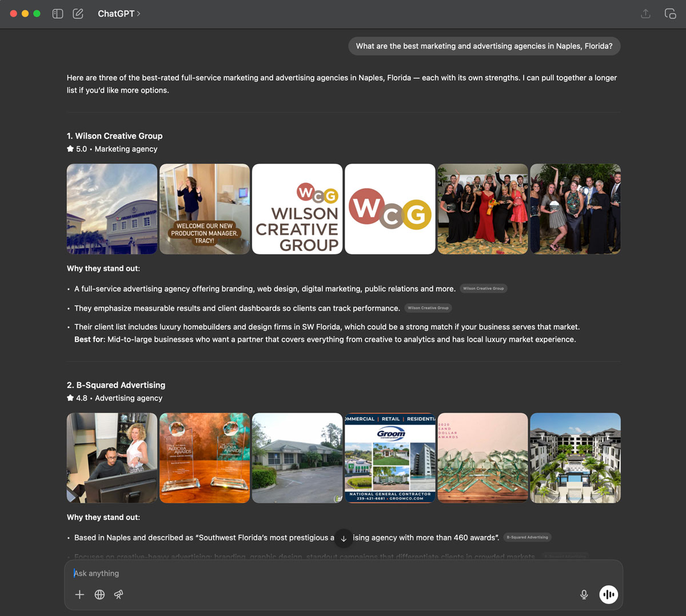Open the ChatGPT model selector chevron
686x616 pixels.
pyautogui.click(x=139, y=13)
